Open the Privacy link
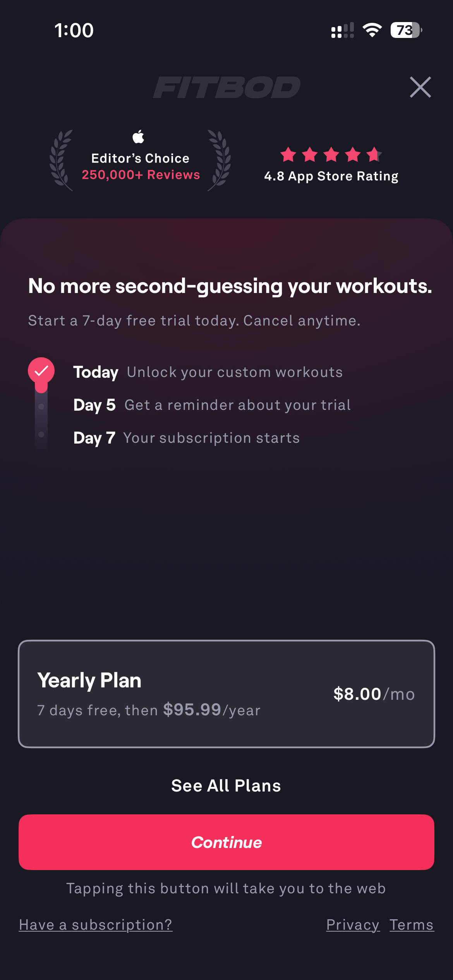The height and width of the screenshot is (980, 453). pos(353,925)
